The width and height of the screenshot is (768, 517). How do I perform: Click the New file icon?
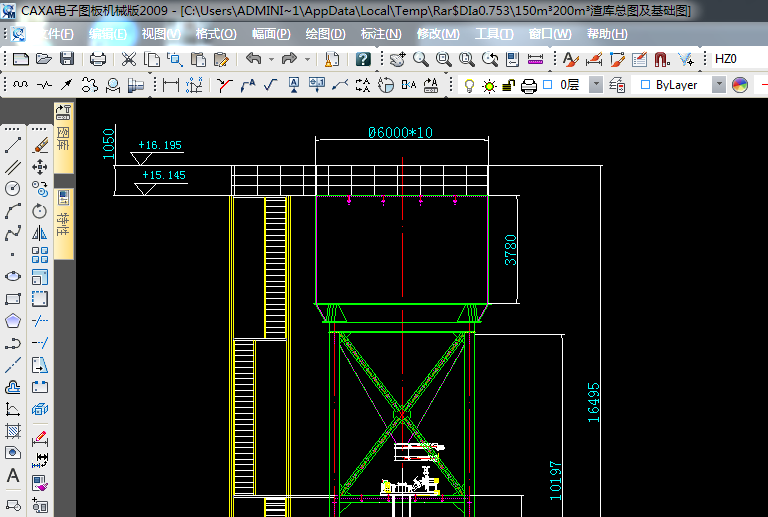pyautogui.click(x=20, y=59)
